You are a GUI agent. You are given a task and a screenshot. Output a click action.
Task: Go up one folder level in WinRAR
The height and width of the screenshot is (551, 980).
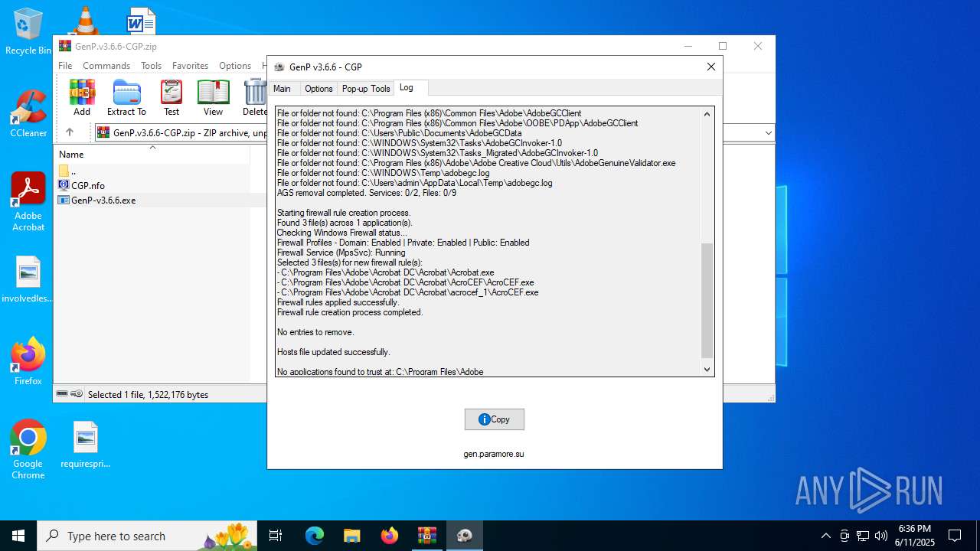[x=70, y=132]
